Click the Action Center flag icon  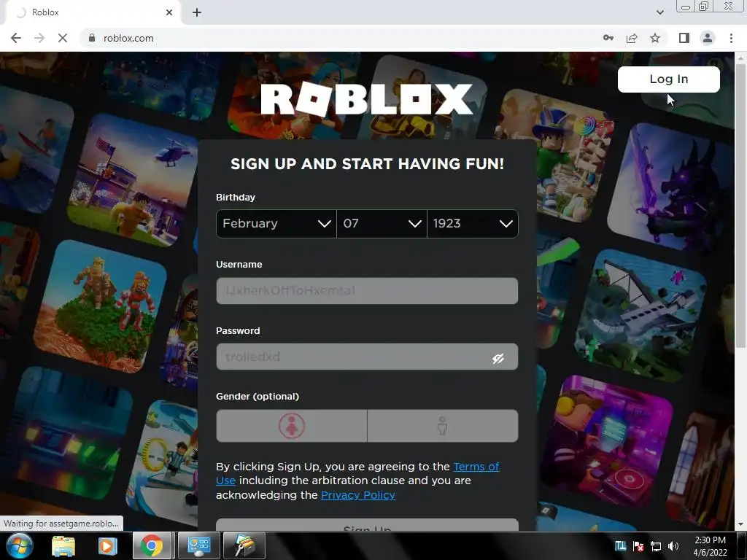[x=638, y=546]
